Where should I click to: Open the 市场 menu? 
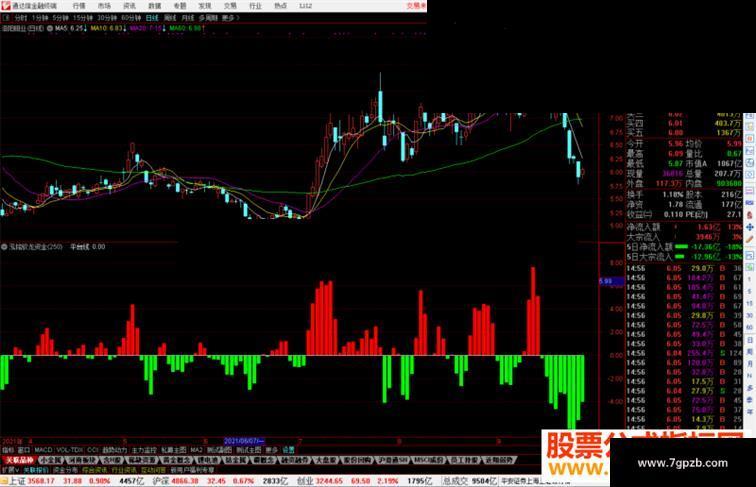tap(104, 6)
